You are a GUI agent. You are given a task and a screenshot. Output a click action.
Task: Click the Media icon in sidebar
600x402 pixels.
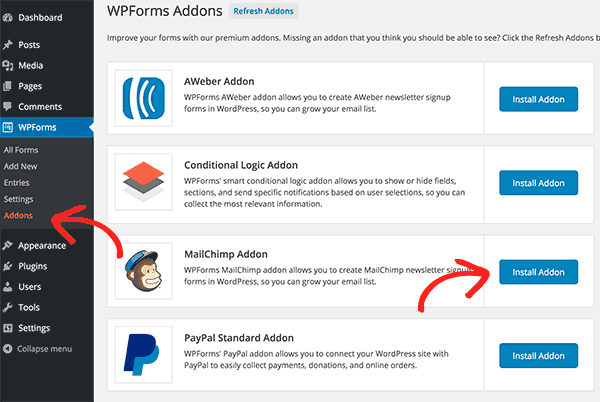(x=8, y=65)
